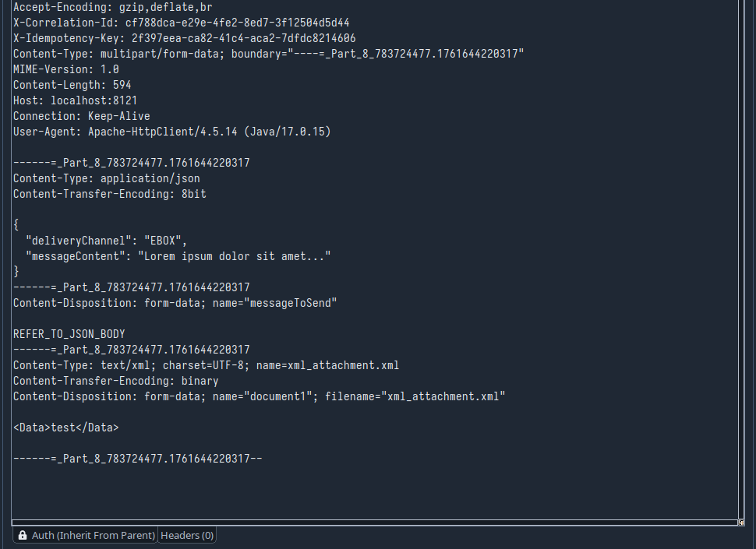
Task: Place cursor on the "deliveryChannel": "EBOX" line
Action: (106, 241)
